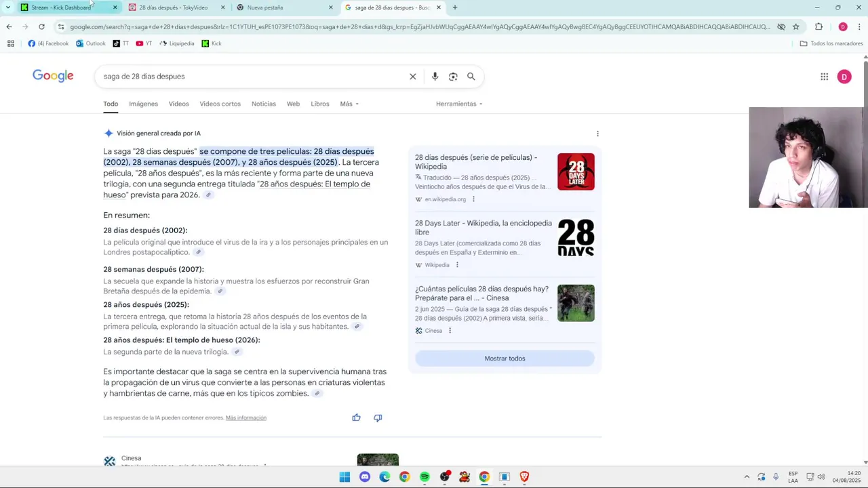The height and width of the screenshot is (488, 868).
Task: Reload the current page
Action: [41, 26]
